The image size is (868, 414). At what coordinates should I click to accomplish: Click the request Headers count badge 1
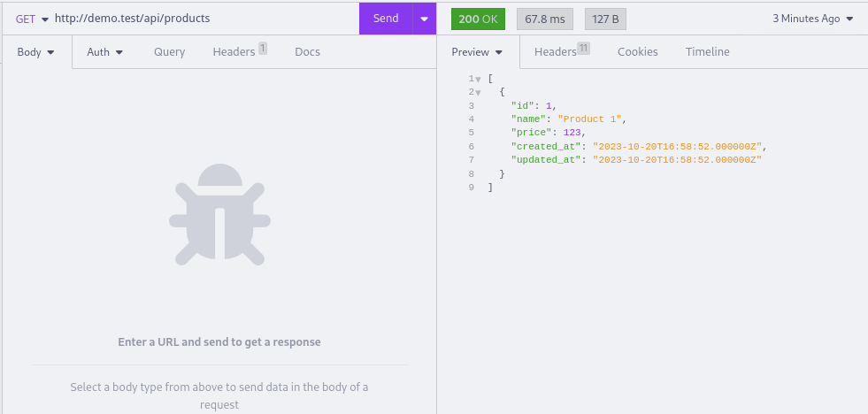263,49
